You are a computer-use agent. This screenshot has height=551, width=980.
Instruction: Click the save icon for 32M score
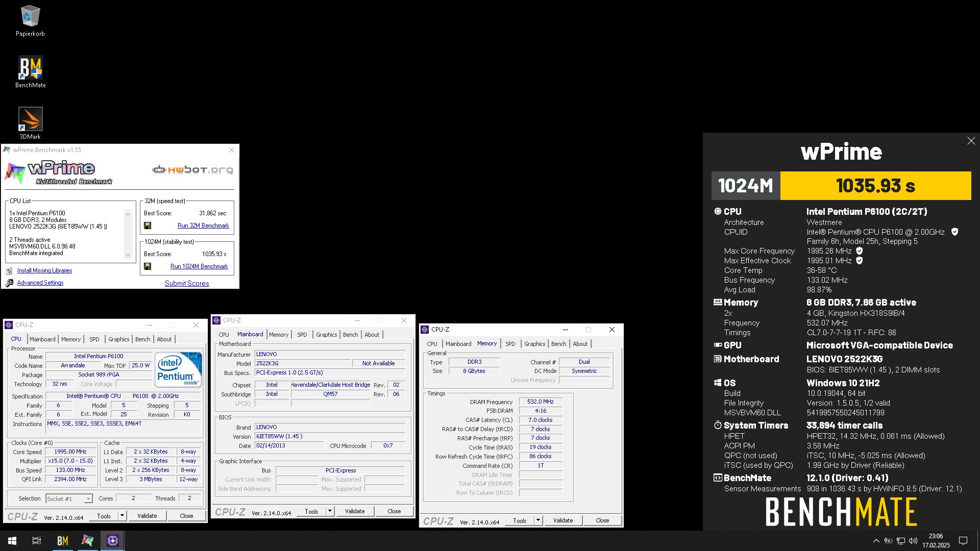pos(148,226)
